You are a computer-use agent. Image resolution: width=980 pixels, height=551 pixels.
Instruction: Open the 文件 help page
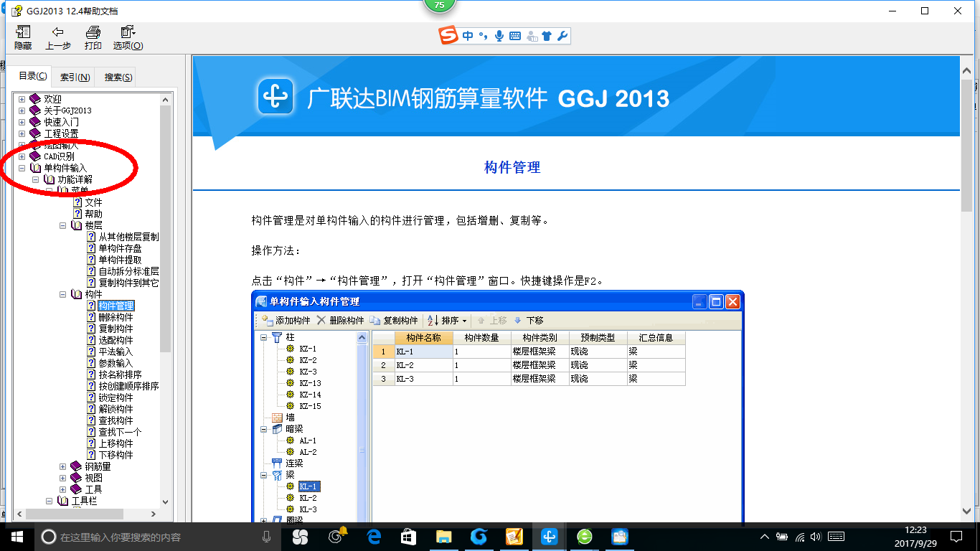tap(93, 202)
